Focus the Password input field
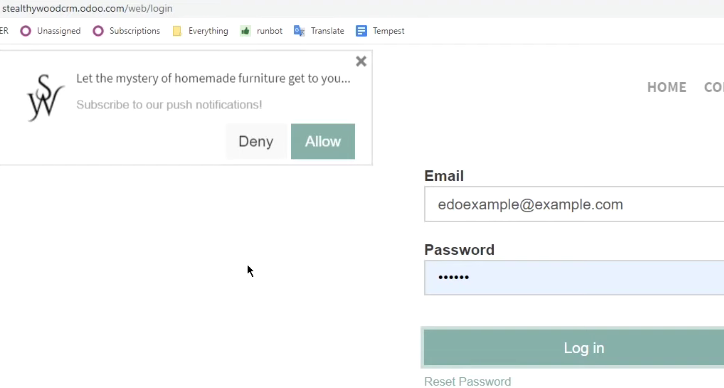 click(x=574, y=278)
